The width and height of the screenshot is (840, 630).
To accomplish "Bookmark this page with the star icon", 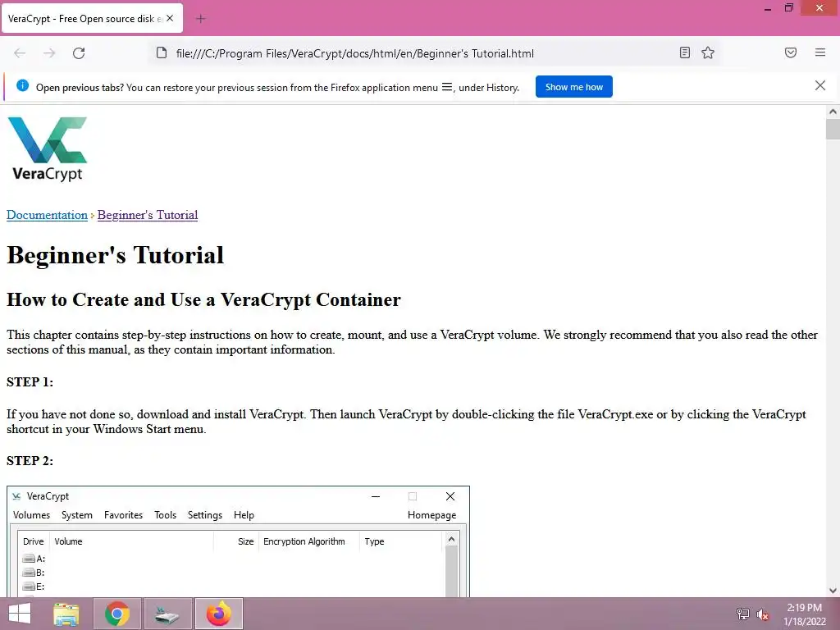I will [x=708, y=52].
